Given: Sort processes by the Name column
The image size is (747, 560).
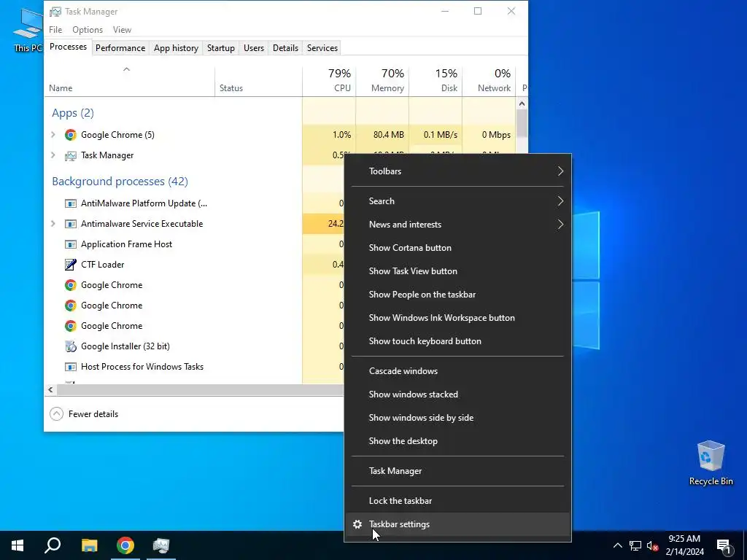Looking at the screenshot, I should [x=130, y=81].
